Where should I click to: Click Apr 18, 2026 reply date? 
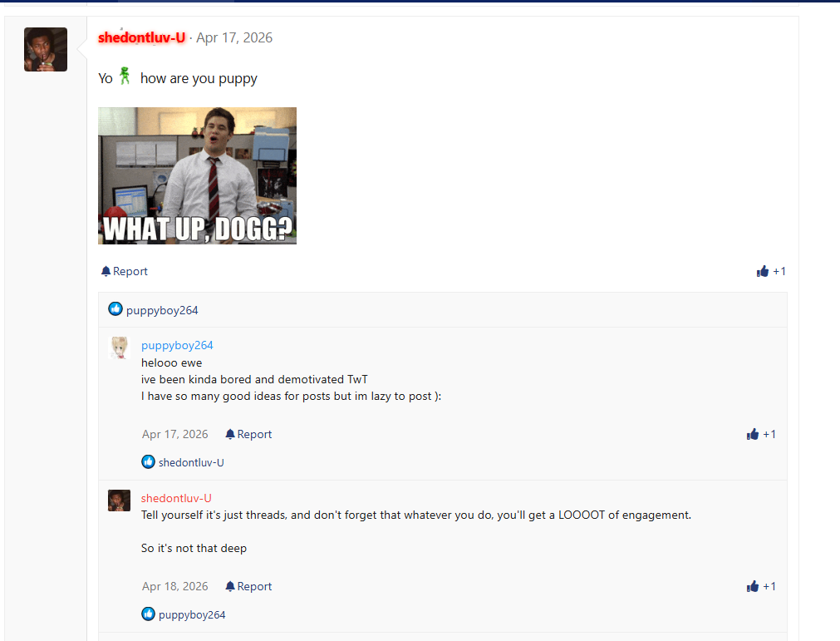(174, 586)
